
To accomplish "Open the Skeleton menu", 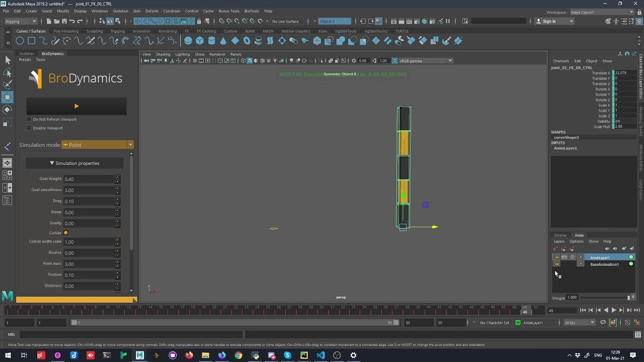I will [x=120, y=11].
